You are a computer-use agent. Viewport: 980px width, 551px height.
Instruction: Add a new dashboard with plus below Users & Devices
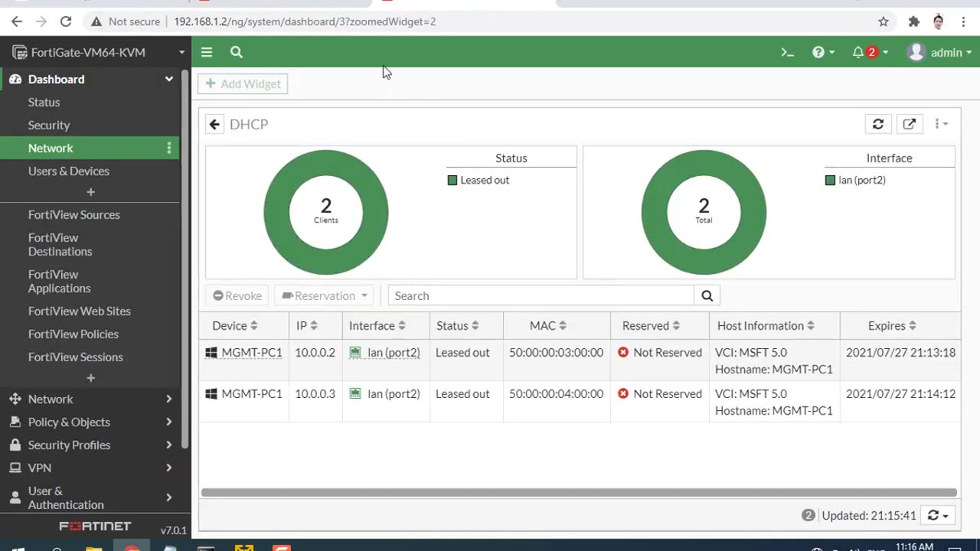pyautogui.click(x=90, y=192)
